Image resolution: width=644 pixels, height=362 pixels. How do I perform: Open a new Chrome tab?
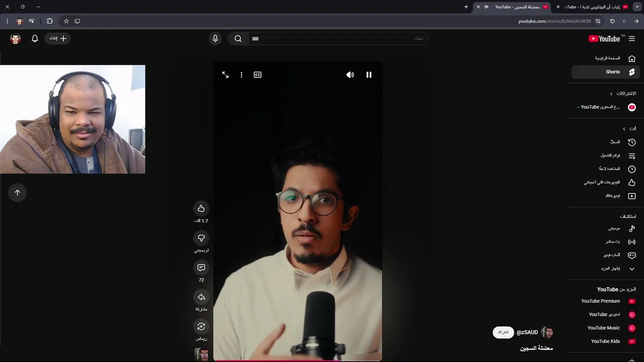point(466,7)
